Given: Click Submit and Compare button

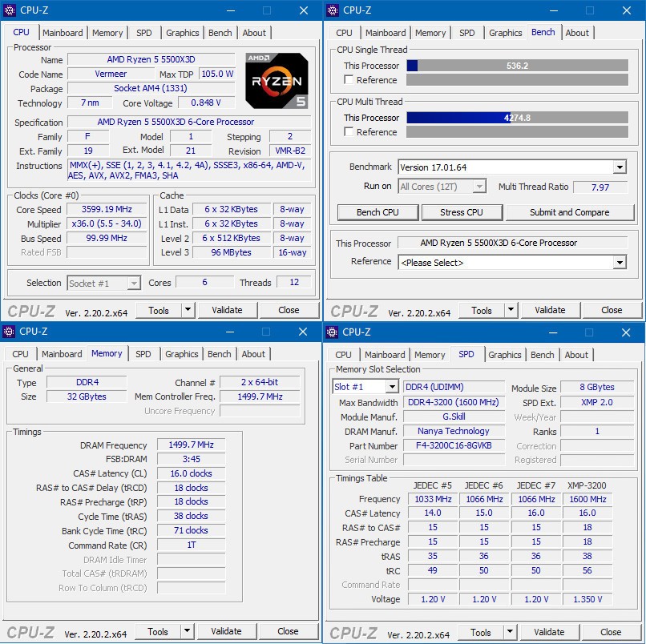Looking at the screenshot, I should click(x=569, y=212).
